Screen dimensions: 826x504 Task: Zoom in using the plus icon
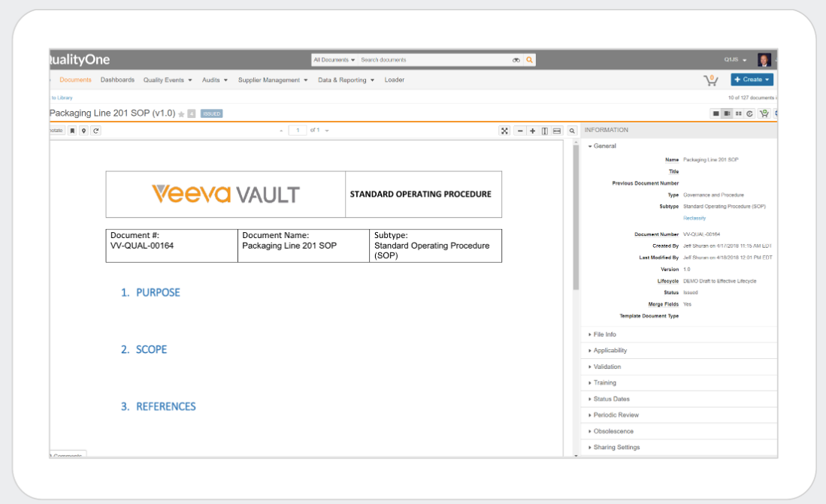534,130
